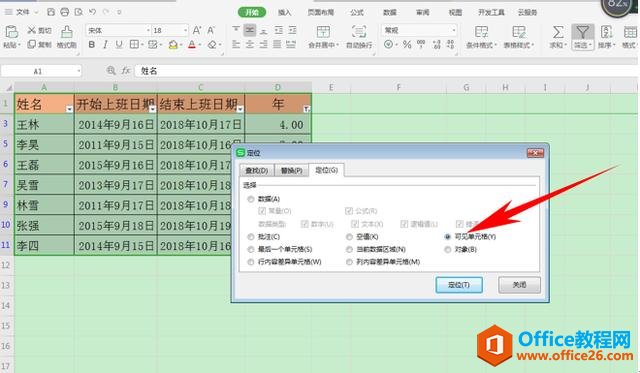Dismiss dialog with the 关闭 button
640x373 pixels.
[519, 285]
